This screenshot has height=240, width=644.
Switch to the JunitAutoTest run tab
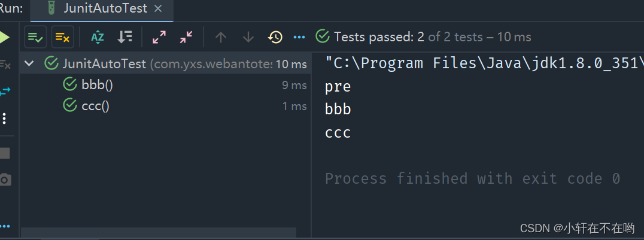(102, 9)
